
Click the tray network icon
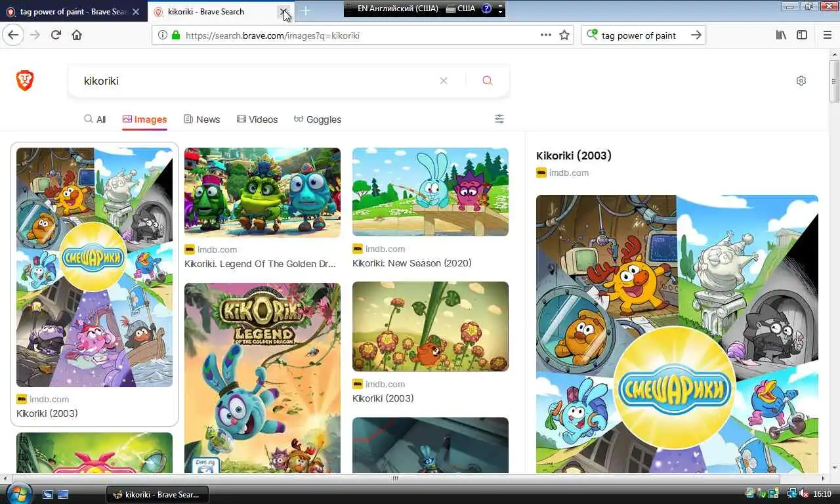(792, 493)
